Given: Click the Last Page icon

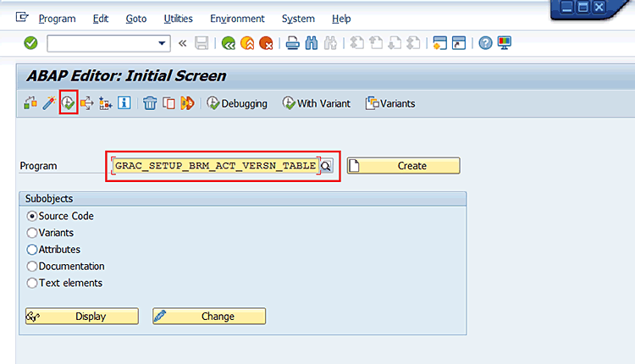Looking at the screenshot, I should pyautogui.click(x=413, y=43).
